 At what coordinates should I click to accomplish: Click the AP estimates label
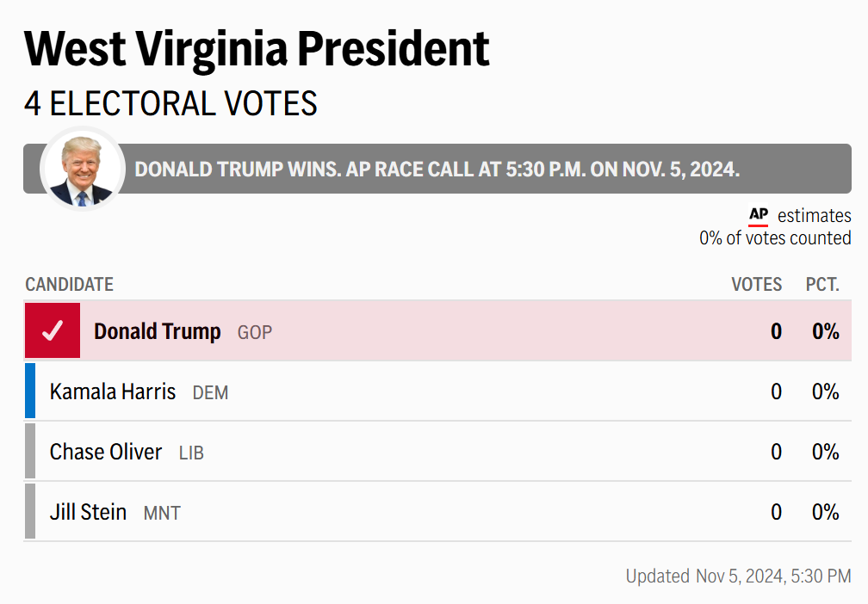pos(814,216)
